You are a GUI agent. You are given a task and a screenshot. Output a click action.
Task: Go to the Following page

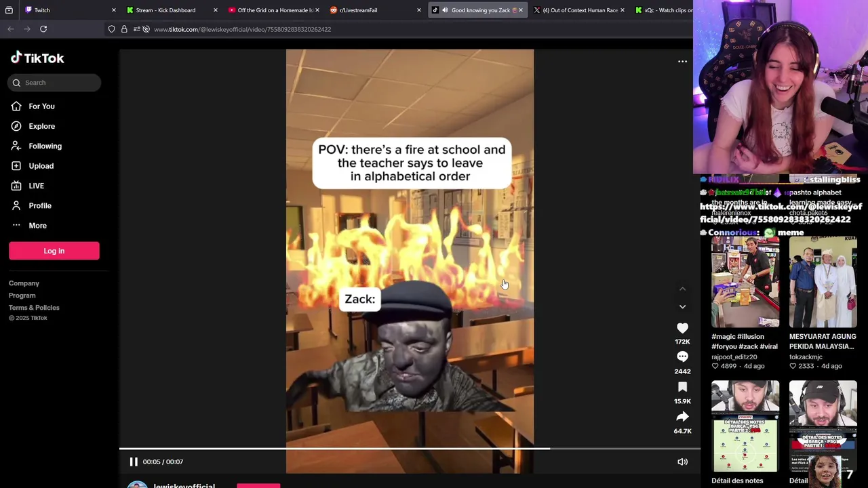tap(45, 146)
